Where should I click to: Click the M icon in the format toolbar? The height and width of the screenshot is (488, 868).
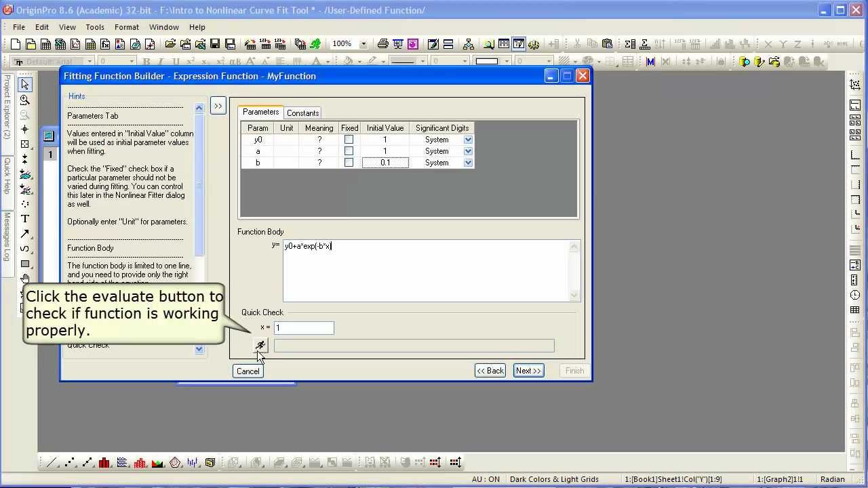[x=650, y=62]
